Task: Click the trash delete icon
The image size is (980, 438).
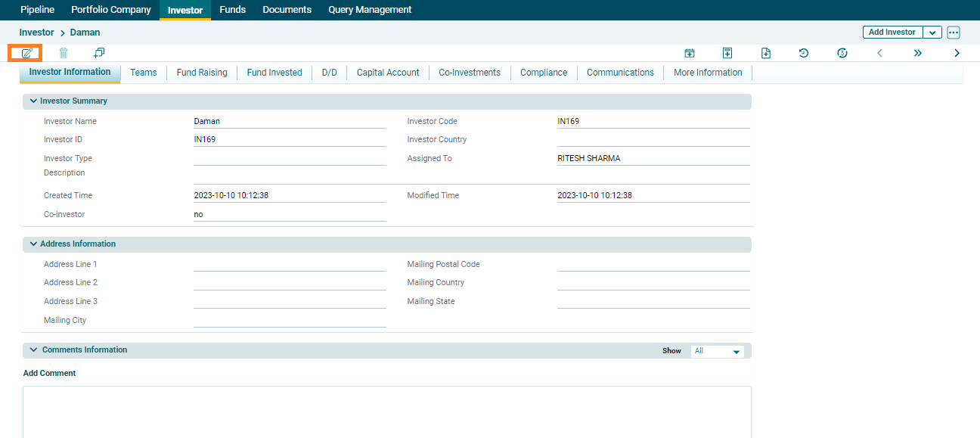Action: click(x=64, y=53)
